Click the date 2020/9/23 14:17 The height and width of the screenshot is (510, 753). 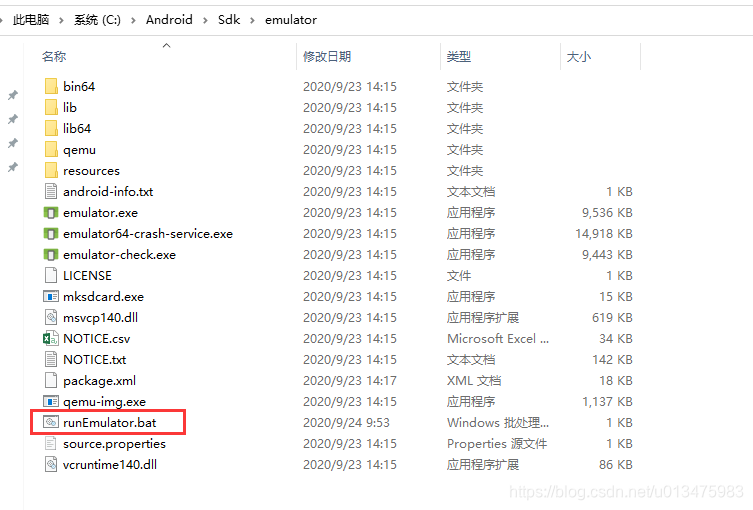tap(350, 381)
